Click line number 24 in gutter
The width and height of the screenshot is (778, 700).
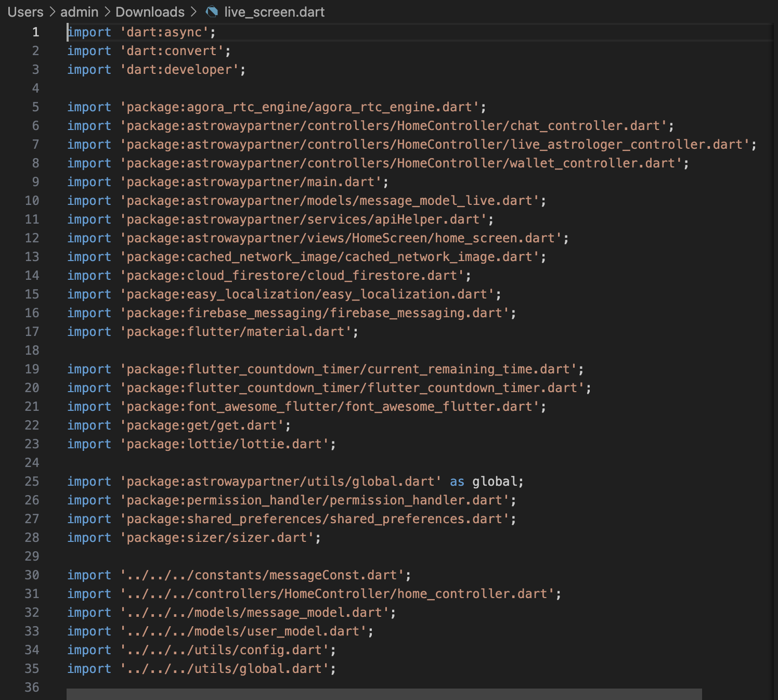point(32,463)
